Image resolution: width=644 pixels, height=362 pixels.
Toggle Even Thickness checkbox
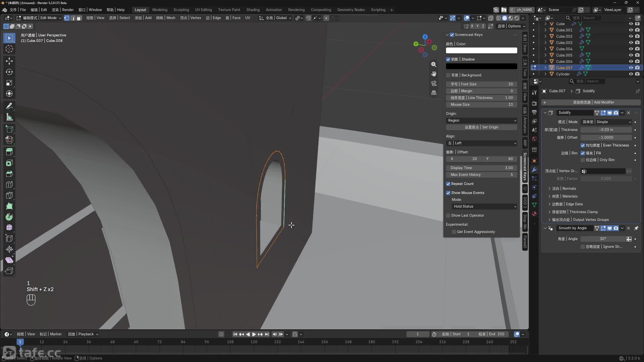click(583, 145)
